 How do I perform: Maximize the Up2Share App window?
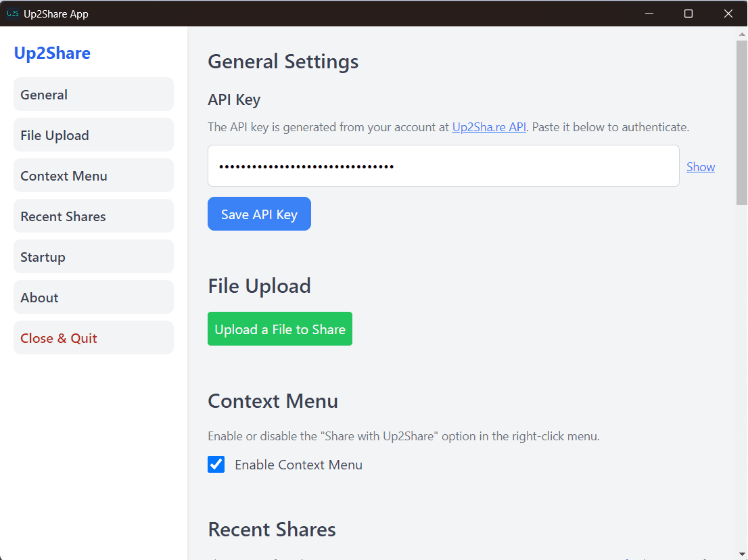point(688,14)
